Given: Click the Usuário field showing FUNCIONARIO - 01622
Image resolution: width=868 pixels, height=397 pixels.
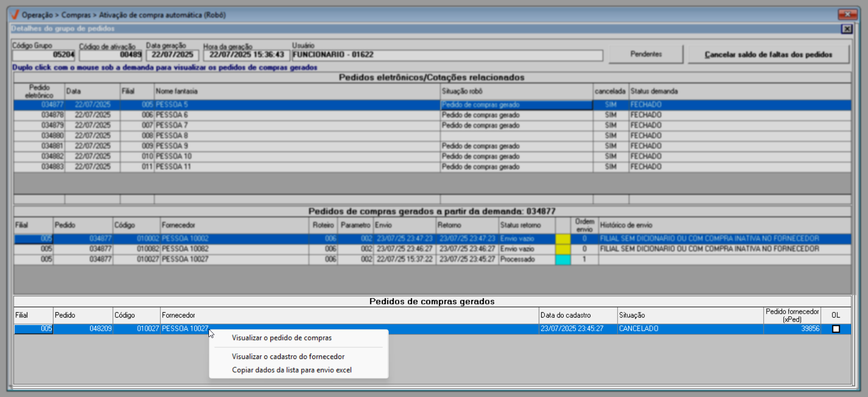Looking at the screenshot, I should pos(446,55).
